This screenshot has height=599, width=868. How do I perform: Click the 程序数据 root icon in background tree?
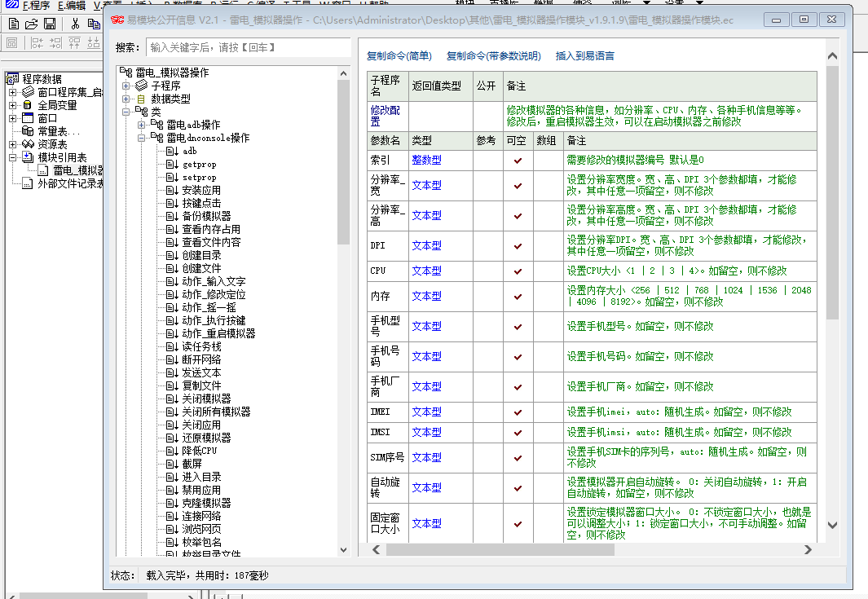point(13,78)
